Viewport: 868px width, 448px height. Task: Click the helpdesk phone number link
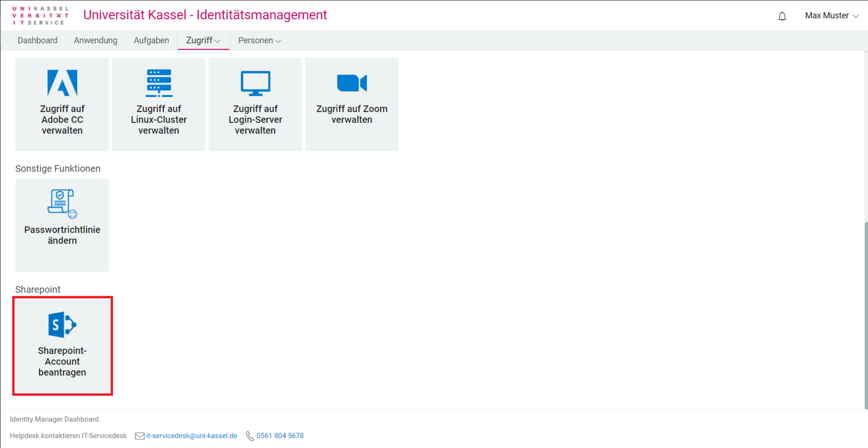pos(280,436)
